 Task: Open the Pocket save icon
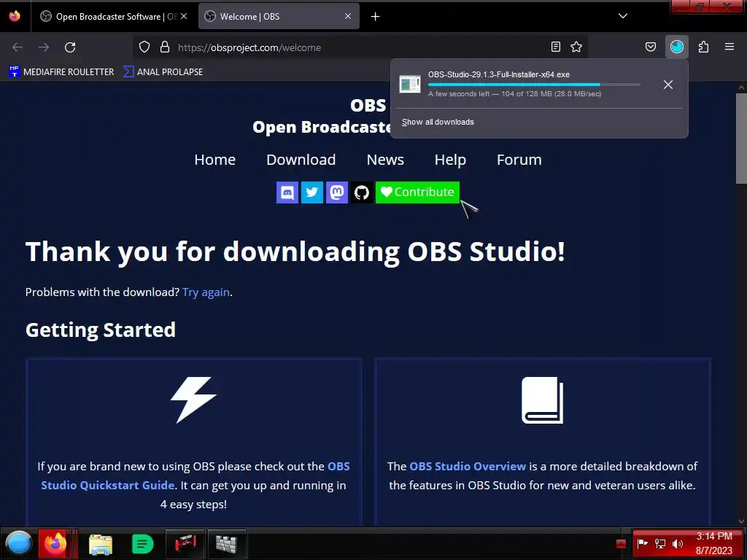650,47
